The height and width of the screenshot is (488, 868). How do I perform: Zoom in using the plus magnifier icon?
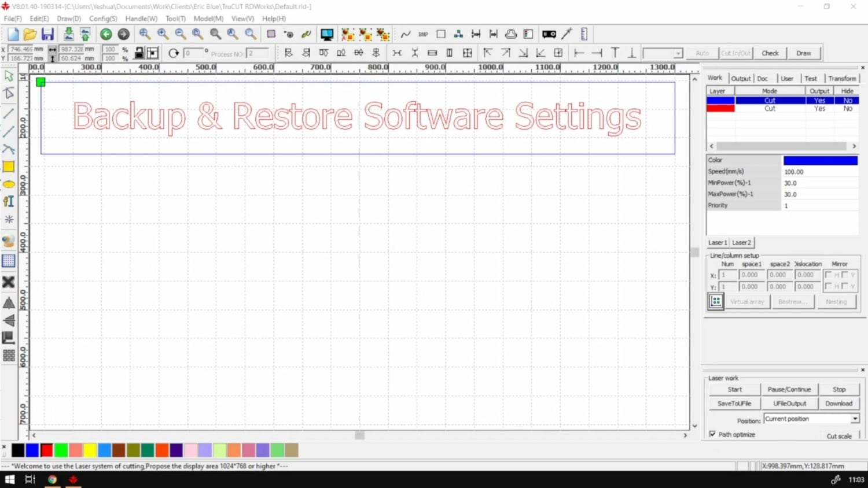(163, 35)
